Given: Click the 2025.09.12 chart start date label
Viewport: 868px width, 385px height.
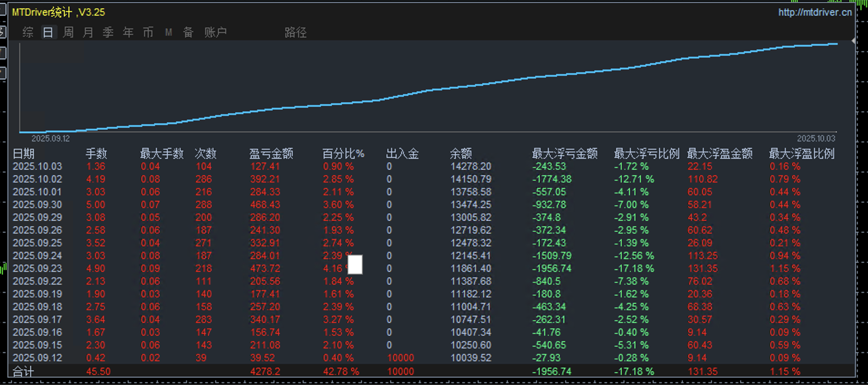Looking at the screenshot, I should click(51, 139).
